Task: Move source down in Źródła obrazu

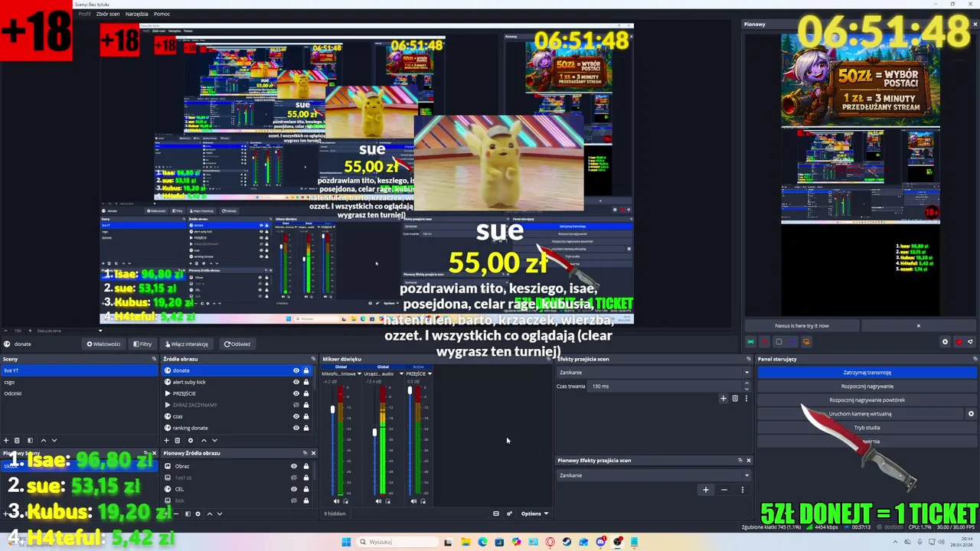Action: tap(214, 440)
